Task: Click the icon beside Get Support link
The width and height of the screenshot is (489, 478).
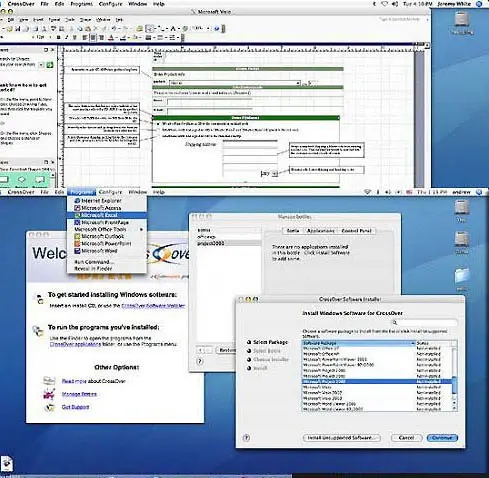Action: pyautogui.click(x=50, y=407)
